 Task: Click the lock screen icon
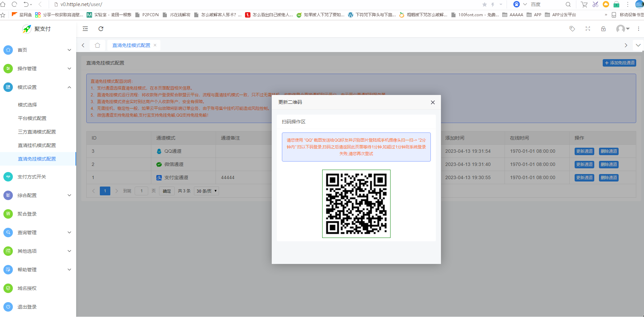coord(603,29)
